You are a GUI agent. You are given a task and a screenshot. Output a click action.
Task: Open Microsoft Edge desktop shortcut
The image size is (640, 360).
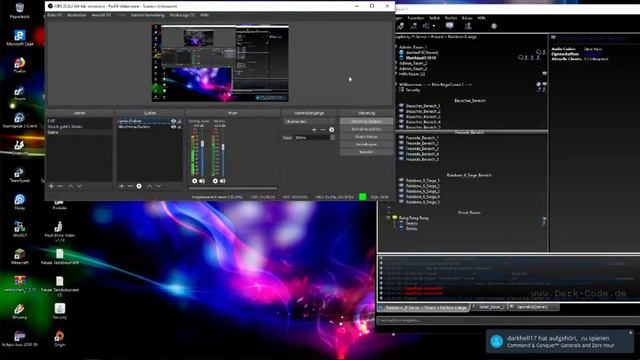[x=20, y=38]
